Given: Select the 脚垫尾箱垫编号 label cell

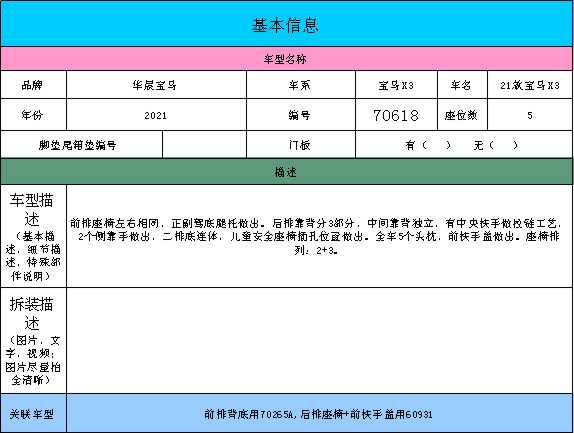Looking at the screenshot, I should (x=81, y=145).
